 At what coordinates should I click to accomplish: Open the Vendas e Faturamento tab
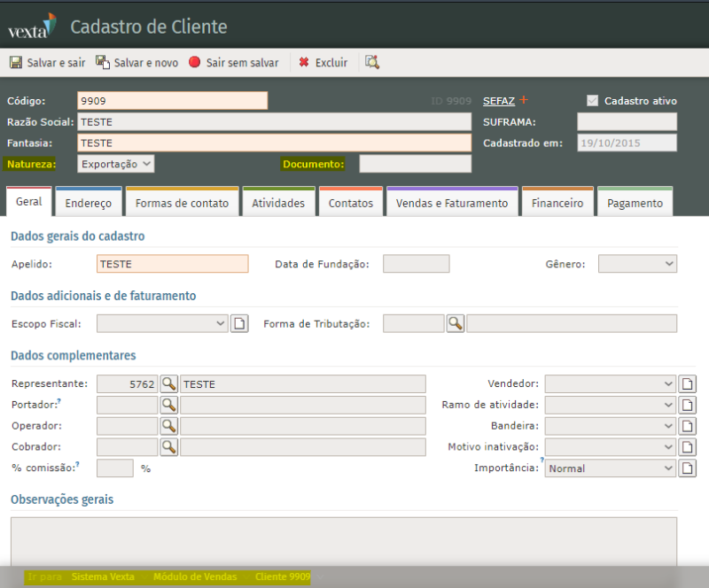coord(452,203)
